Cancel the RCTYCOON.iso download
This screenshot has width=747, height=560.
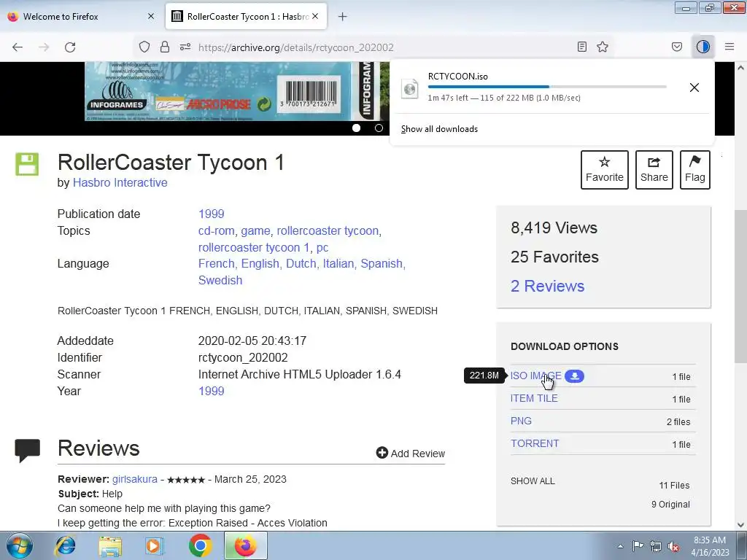(694, 87)
